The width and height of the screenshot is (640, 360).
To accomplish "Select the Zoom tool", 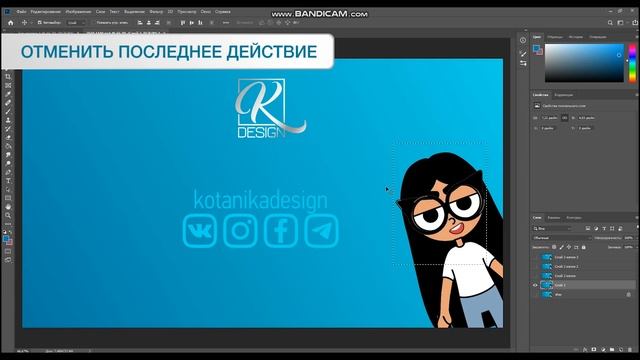I will pos(8,215).
